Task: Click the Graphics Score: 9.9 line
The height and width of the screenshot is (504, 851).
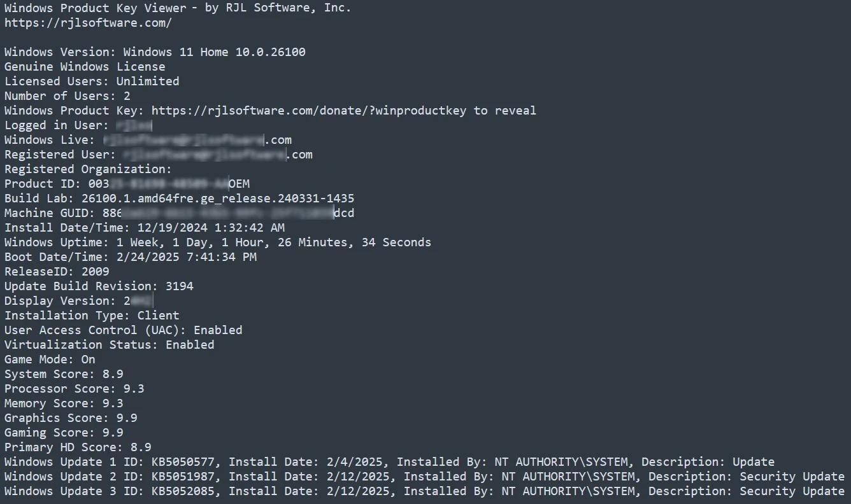Action: tap(71, 418)
